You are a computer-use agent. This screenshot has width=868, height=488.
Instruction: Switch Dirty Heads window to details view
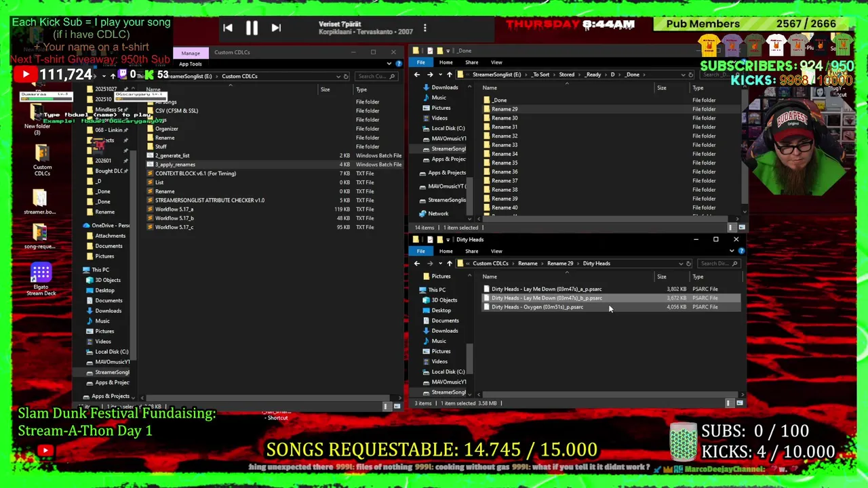pyautogui.click(x=728, y=403)
